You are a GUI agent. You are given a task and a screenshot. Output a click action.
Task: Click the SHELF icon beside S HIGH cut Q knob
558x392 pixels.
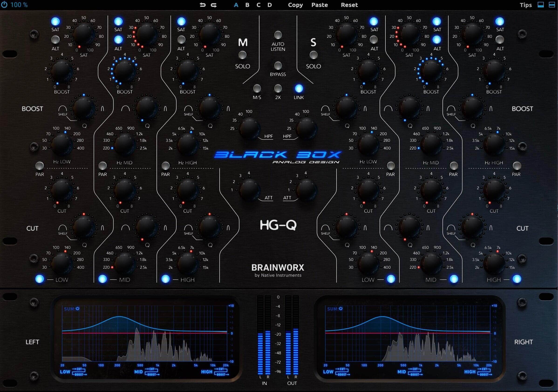(x=451, y=228)
